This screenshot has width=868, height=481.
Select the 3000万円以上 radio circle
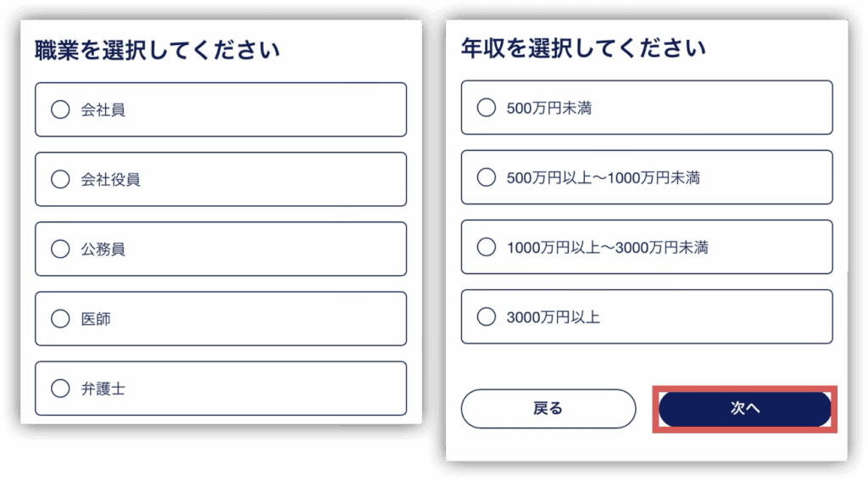[487, 317]
